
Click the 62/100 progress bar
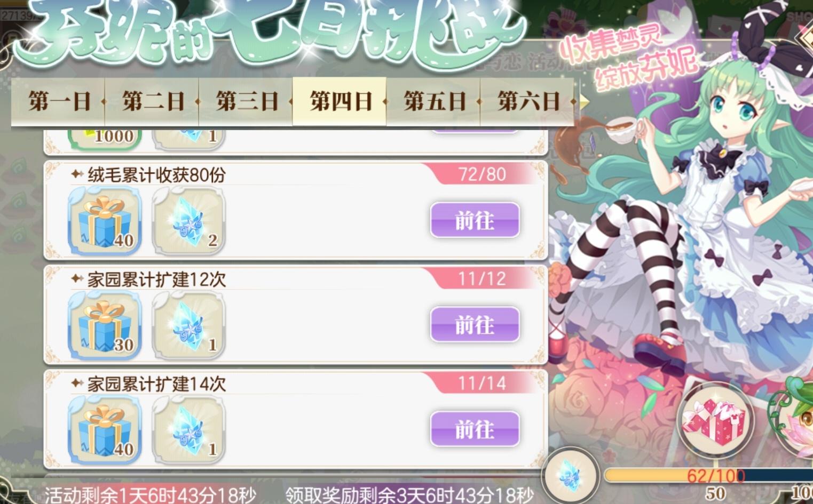click(710, 475)
